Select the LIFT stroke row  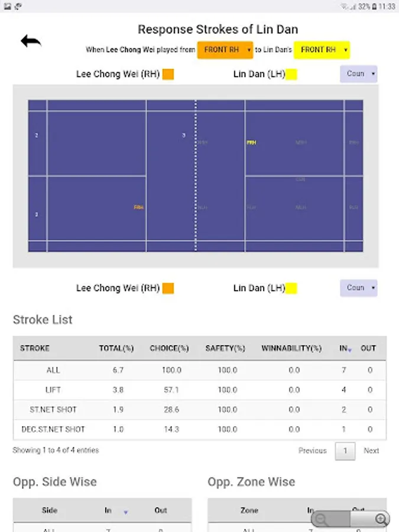point(53,390)
